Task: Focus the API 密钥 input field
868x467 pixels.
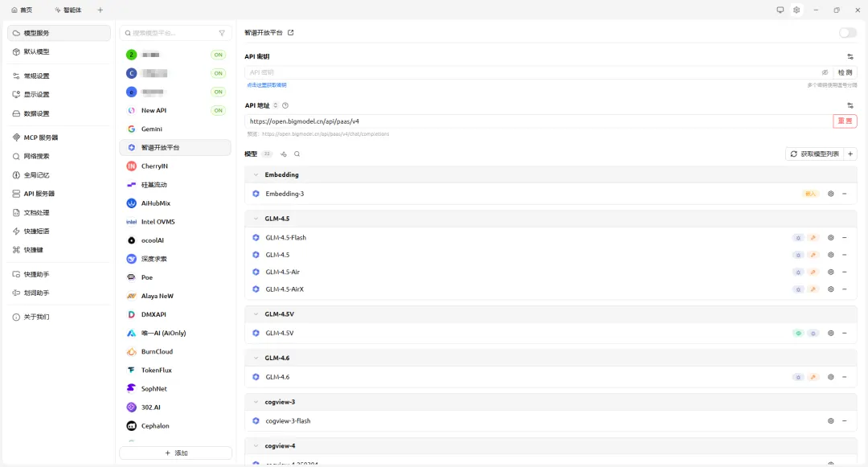Action: pos(533,72)
